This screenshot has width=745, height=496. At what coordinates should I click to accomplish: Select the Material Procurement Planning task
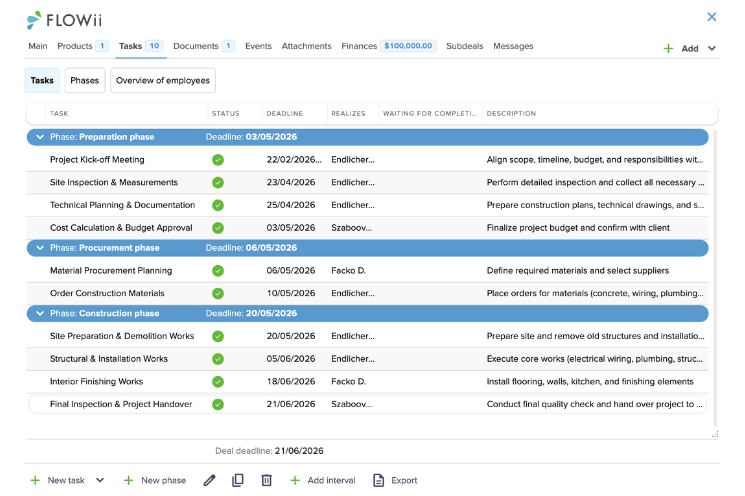coord(367,271)
